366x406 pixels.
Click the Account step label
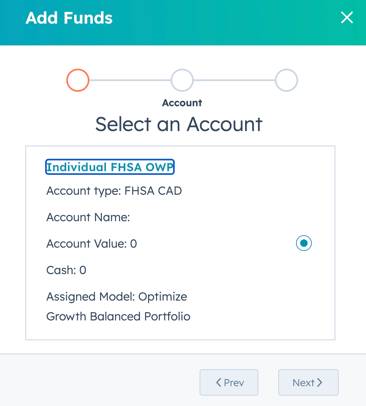[182, 103]
